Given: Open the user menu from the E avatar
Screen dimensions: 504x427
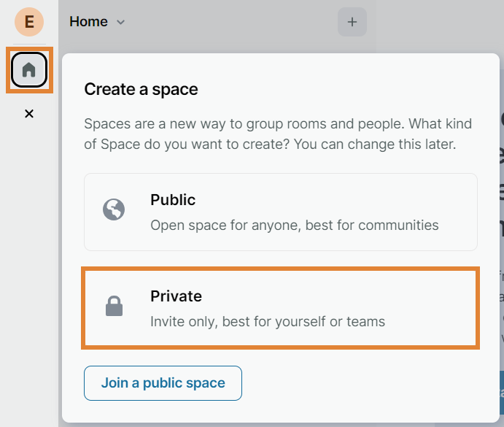Looking at the screenshot, I should (x=29, y=22).
